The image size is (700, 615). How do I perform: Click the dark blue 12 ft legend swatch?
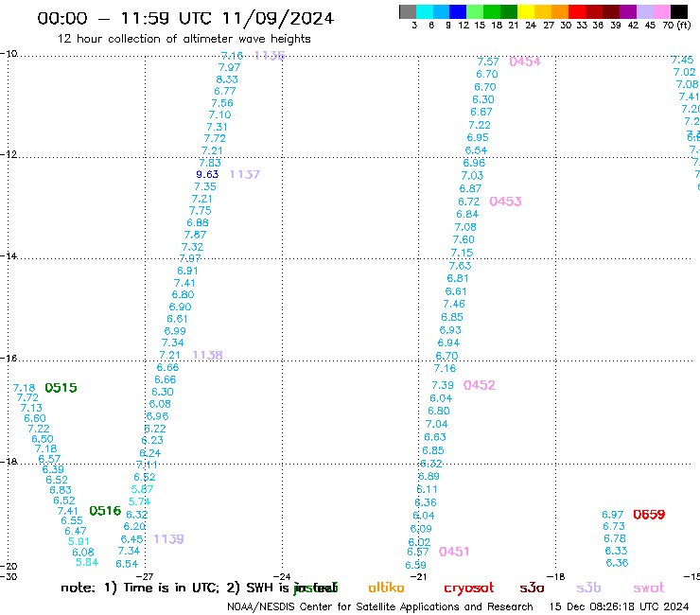coord(458,11)
